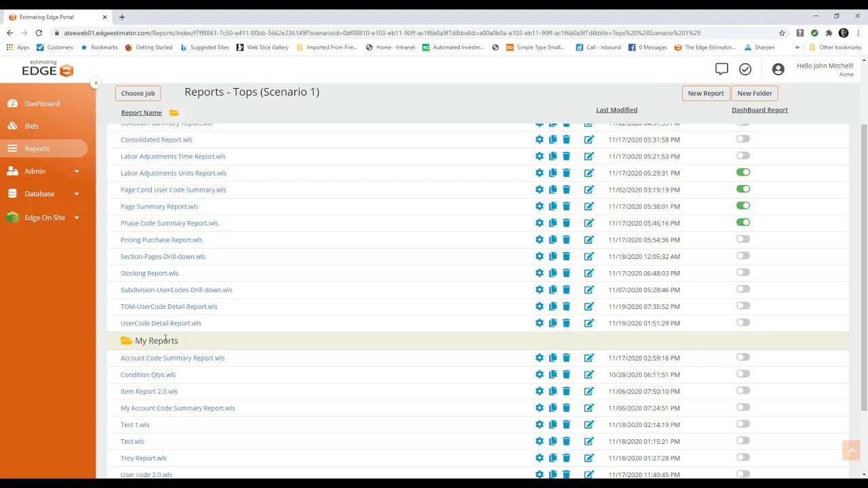Delete Stocking Report.wls using trash icon
Image resolution: width=868 pixels, height=488 pixels.
click(566, 273)
